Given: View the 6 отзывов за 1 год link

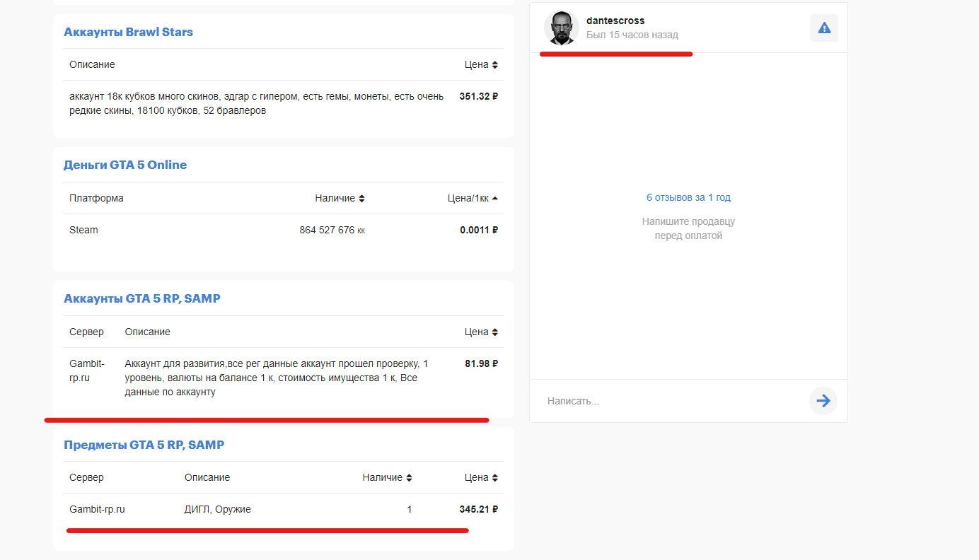Looking at the screenshot, I should pyautogui.click(x=688, y=197).
